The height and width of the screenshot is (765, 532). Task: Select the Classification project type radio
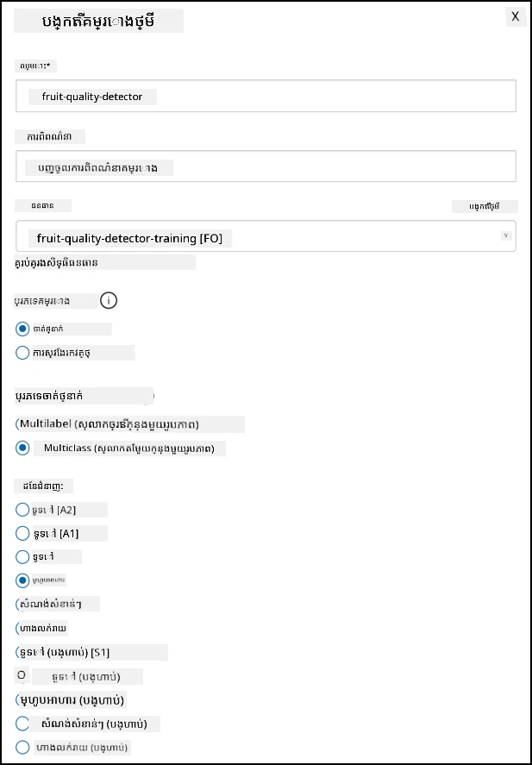tap(22, 329)
